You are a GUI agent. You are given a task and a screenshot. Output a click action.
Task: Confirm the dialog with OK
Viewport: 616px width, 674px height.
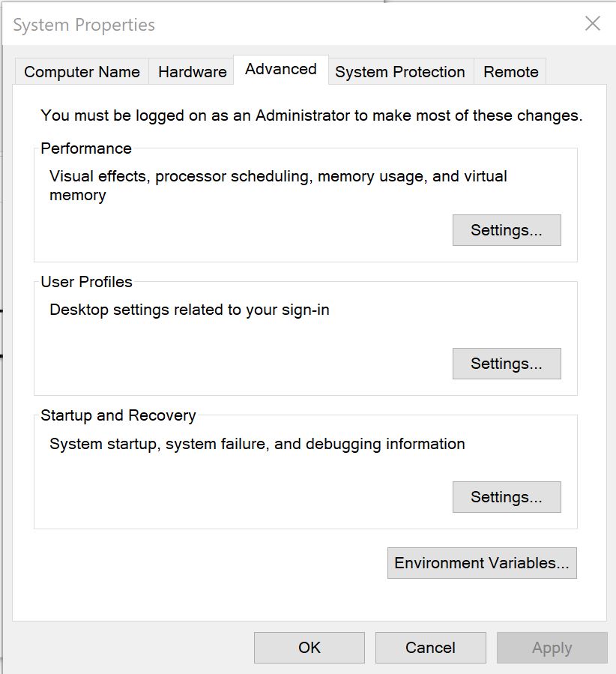309,648
